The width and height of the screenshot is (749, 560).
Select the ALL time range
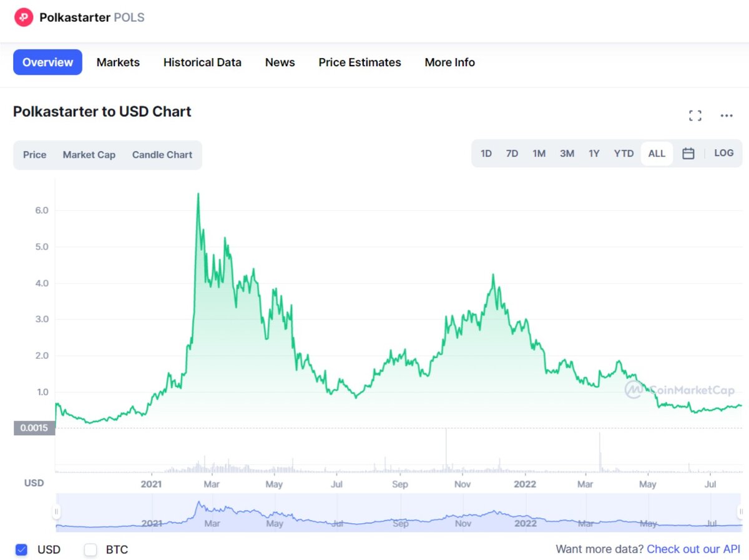[x=657, y=154]
